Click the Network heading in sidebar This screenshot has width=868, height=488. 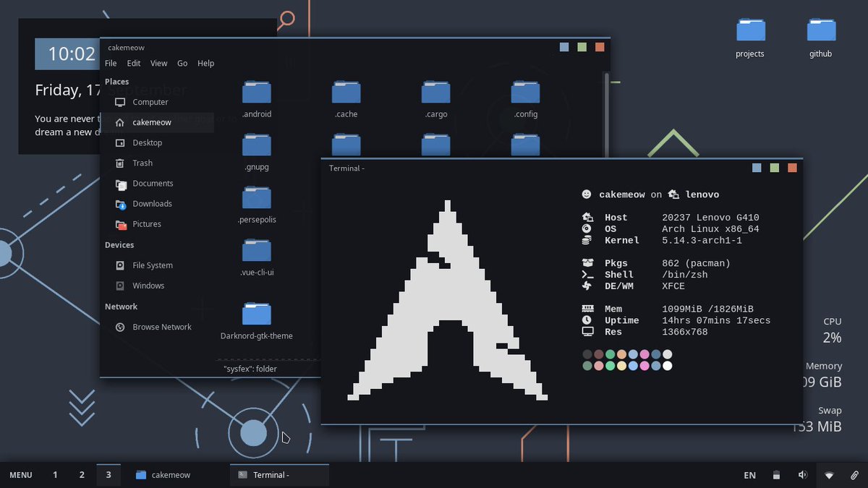[121, 307]
